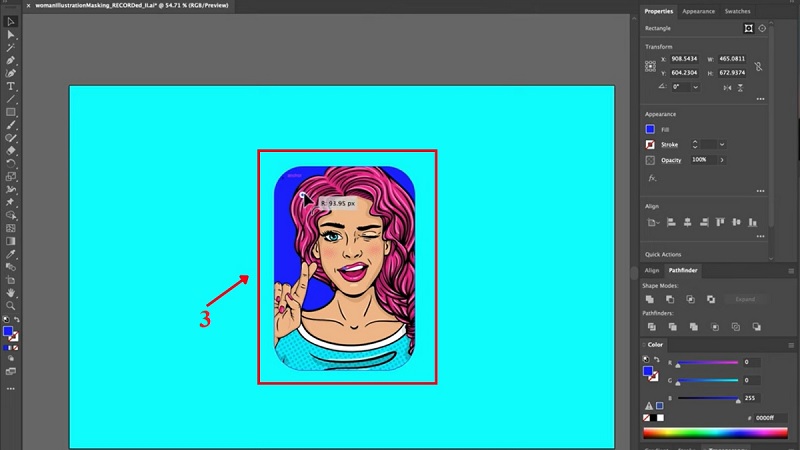Click Merge pathfinder icon
800x450 pixels.
tap(693, 327)
